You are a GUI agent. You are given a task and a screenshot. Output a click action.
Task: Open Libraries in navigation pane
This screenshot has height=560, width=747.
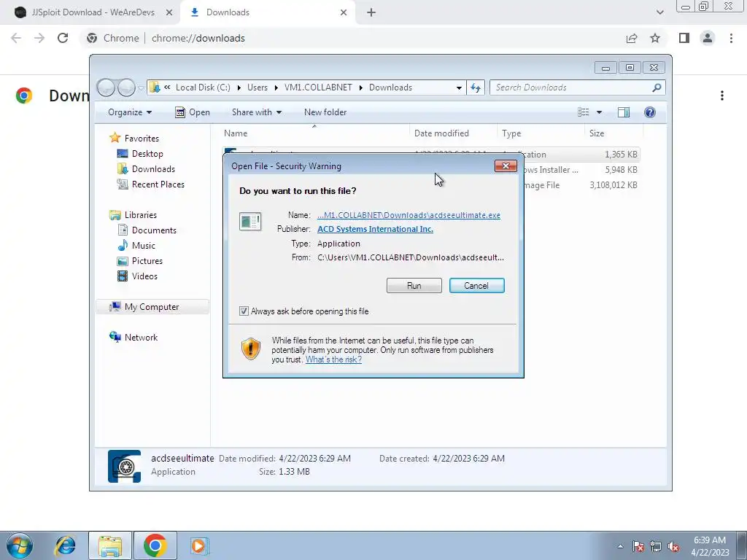point(141,215)
